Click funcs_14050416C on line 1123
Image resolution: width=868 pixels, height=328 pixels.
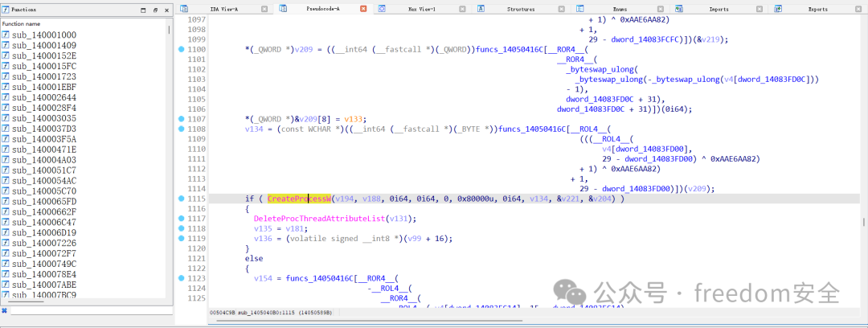click(317, 278)
